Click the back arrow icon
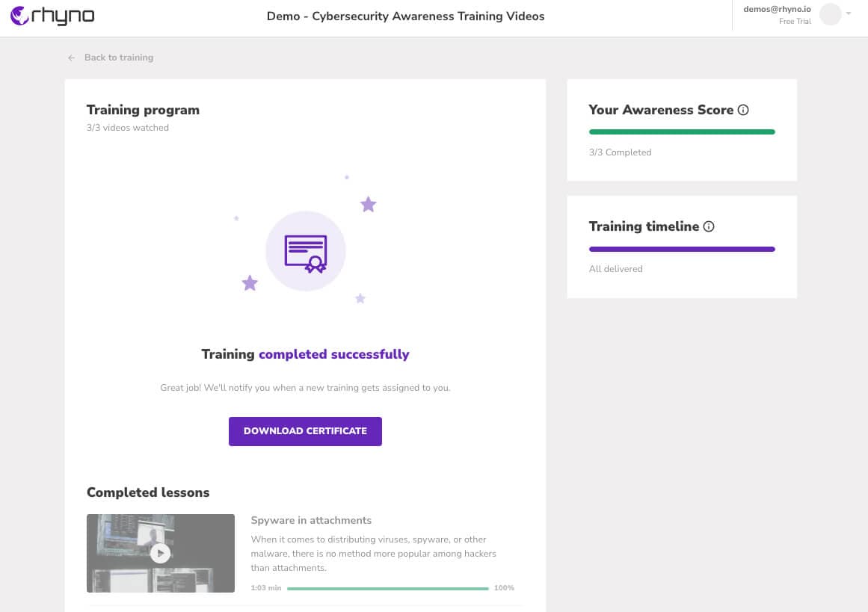 tap(72, 58)
